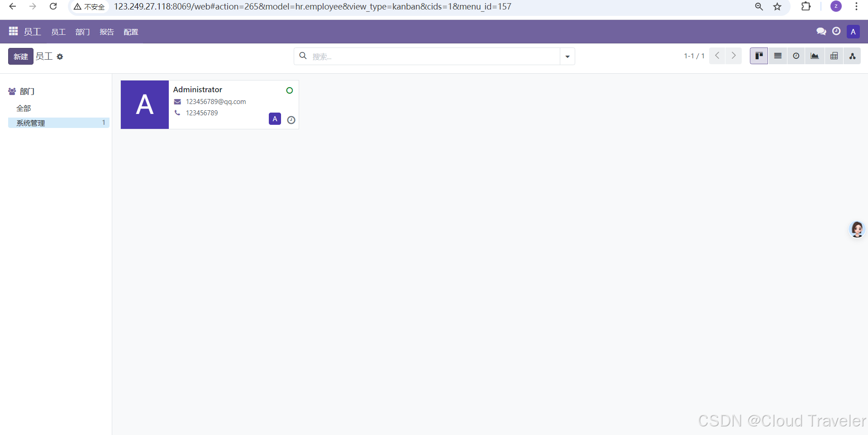Click the green presence status circle on the card
Image resolution: width=868 pixels, height=435 pixels.
(x=290, y=90)
